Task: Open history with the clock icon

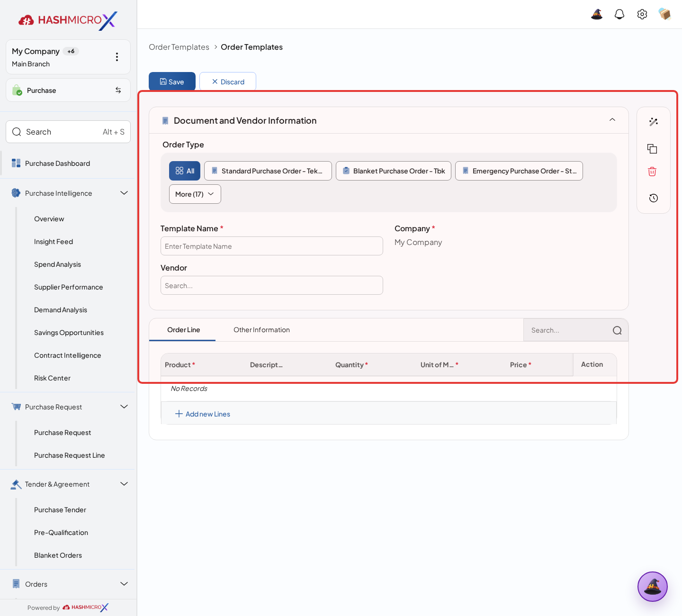Action: coord(654,198)
